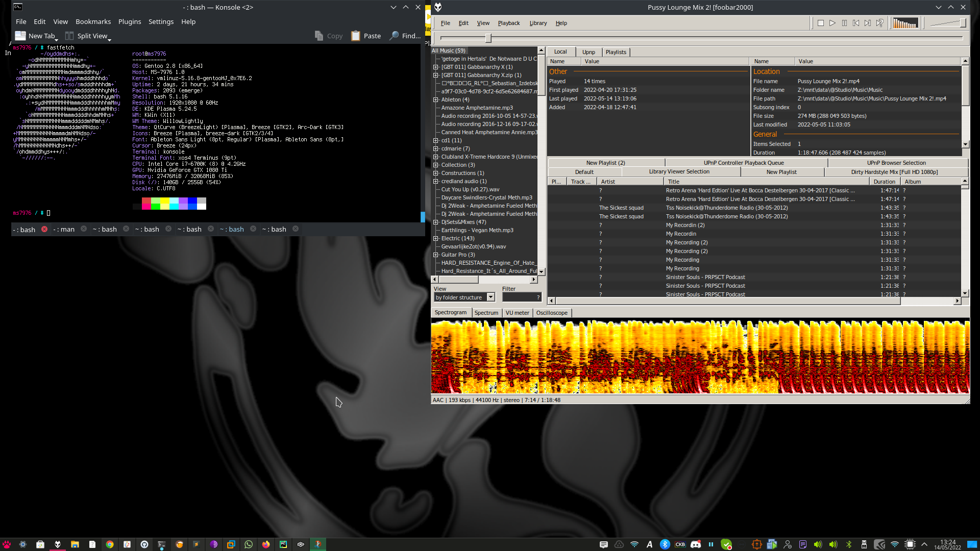
Task: Open Tor Browser from the taskbar
Action: (214, 544)
